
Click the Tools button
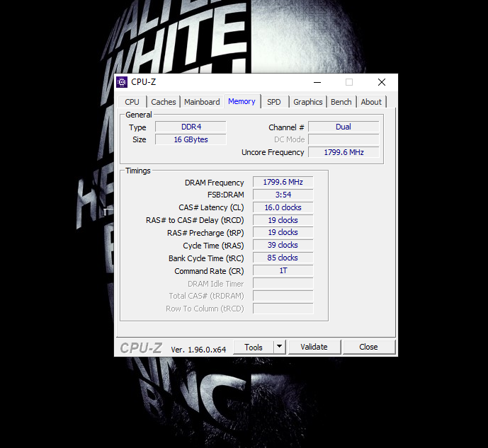pyautogui.click(x=254, y=348)
